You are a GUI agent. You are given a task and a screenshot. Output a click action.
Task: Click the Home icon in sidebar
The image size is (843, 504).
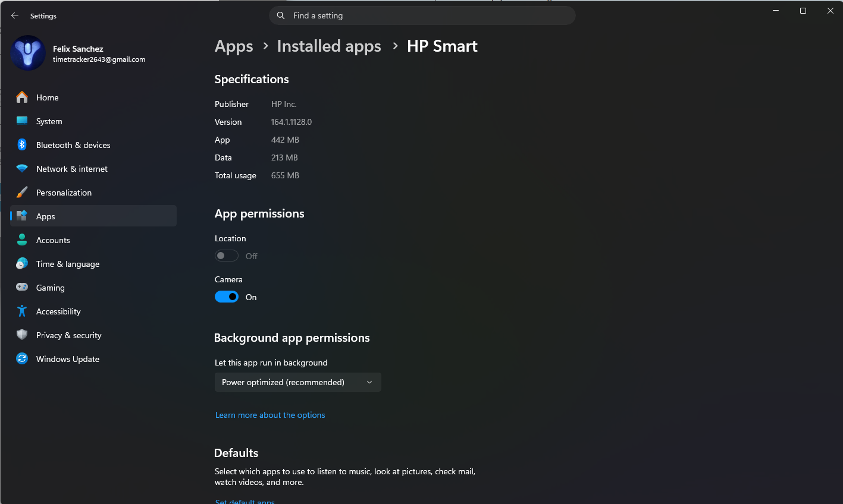(22, 97)
